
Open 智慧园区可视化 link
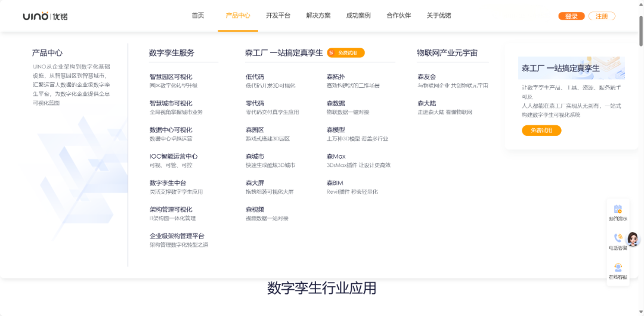coord(171,77)
